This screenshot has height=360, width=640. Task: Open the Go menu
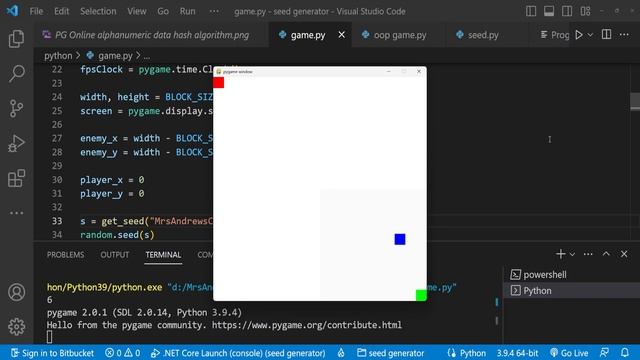[x=163, y=11]
